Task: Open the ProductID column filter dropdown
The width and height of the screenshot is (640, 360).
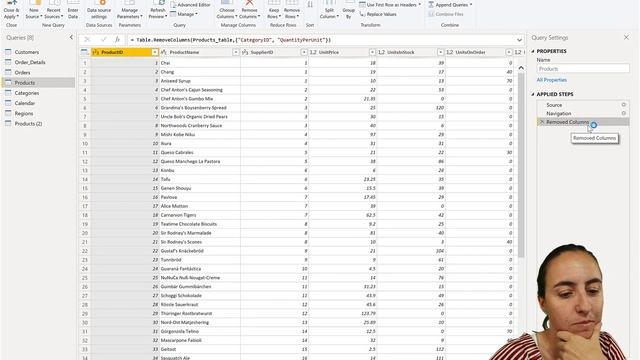Action: 155,52
